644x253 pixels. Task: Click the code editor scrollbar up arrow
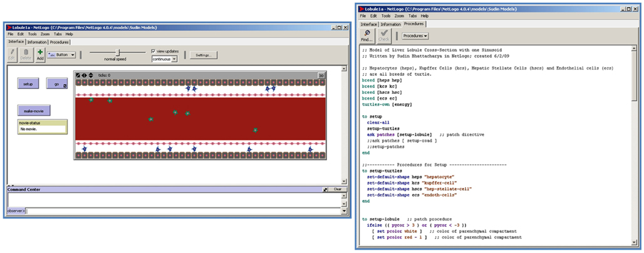(635, 48)
